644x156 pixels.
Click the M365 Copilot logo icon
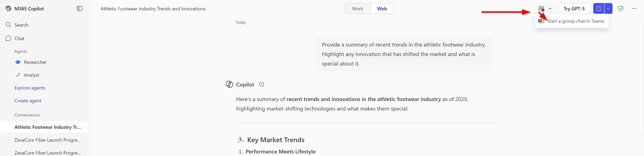coord(8,8)
